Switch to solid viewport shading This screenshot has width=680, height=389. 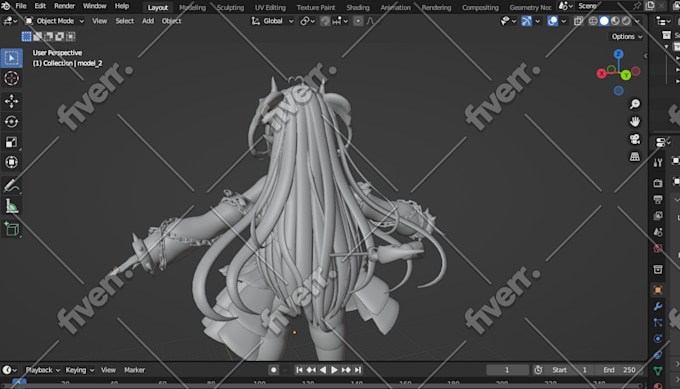[604, 21]
